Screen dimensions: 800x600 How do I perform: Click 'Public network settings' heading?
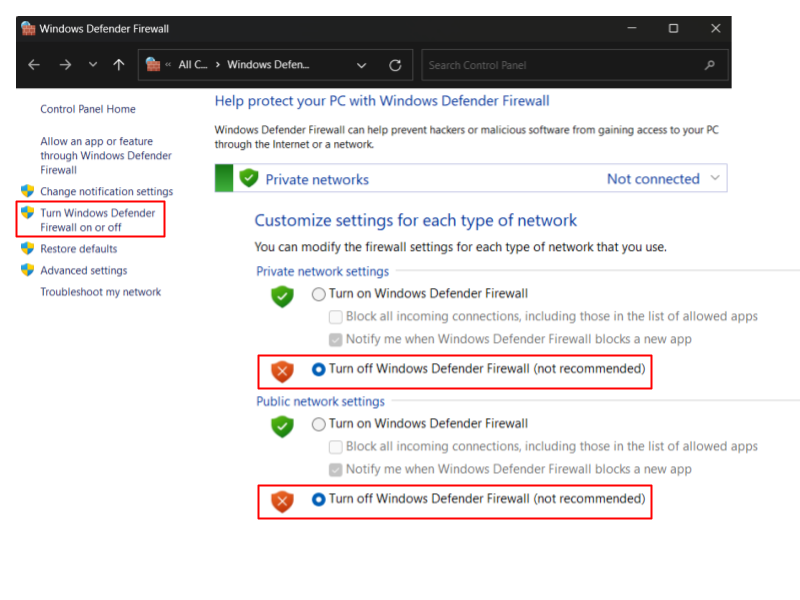(320, 402)
